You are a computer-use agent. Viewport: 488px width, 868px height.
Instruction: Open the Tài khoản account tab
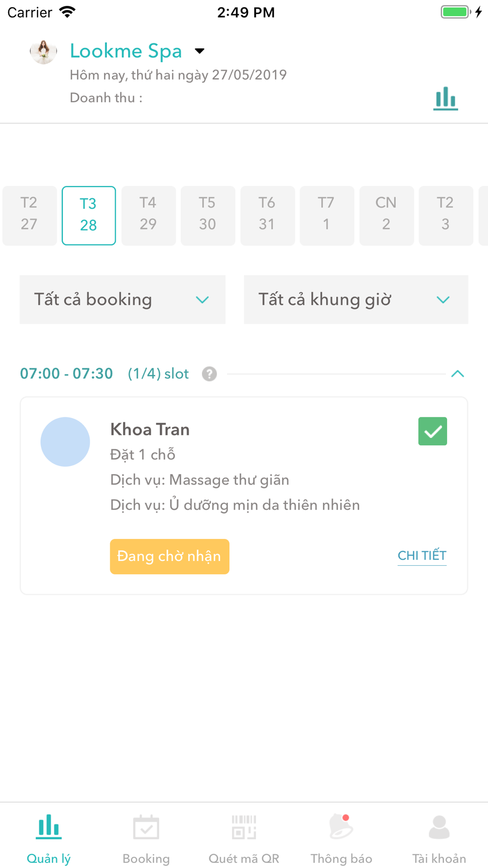point(439,839)
